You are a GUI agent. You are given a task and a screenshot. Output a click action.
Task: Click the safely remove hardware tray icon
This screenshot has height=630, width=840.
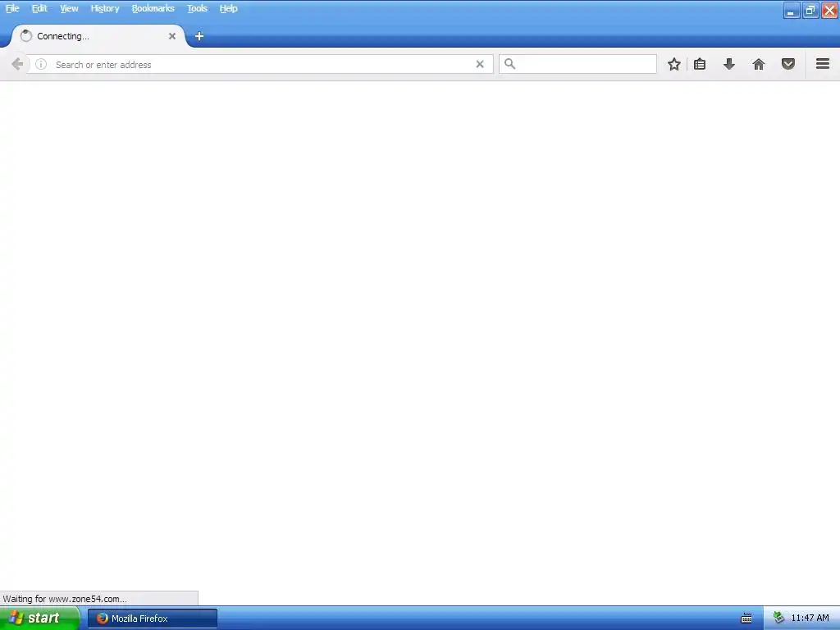(778, 619)
